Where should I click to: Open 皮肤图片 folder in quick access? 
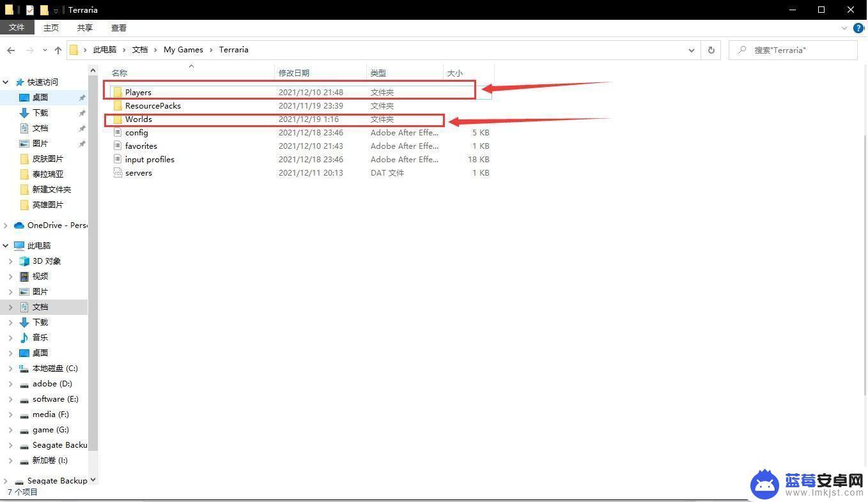click(x=48, y=158)
